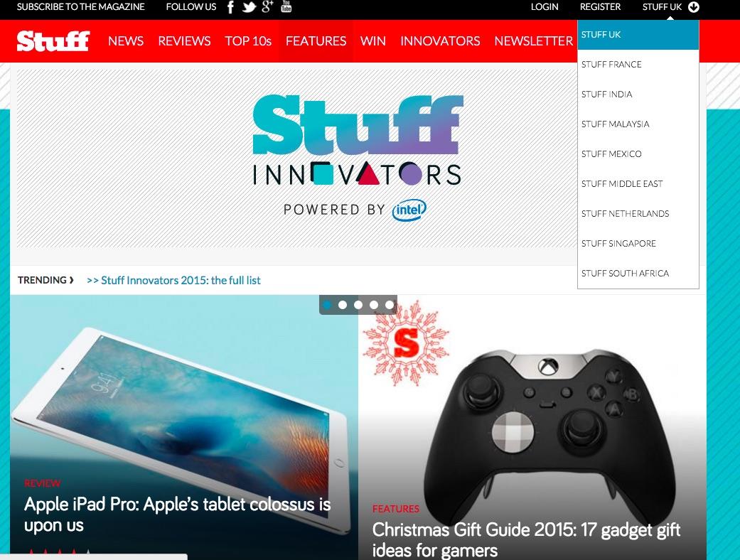This screenshot has height=560, width=740.
Task: Collapse the Stuff UK dropdown arrow
Action: point(693,7)
